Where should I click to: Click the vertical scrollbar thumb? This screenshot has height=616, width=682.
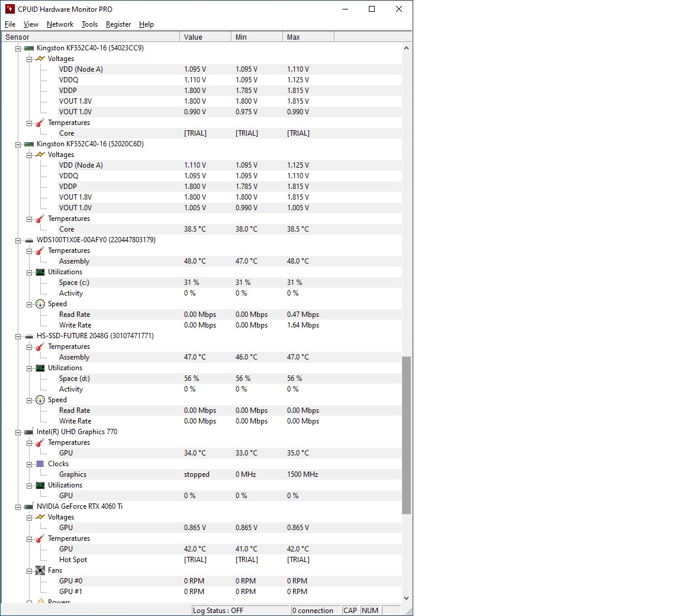tap(406, 435)
